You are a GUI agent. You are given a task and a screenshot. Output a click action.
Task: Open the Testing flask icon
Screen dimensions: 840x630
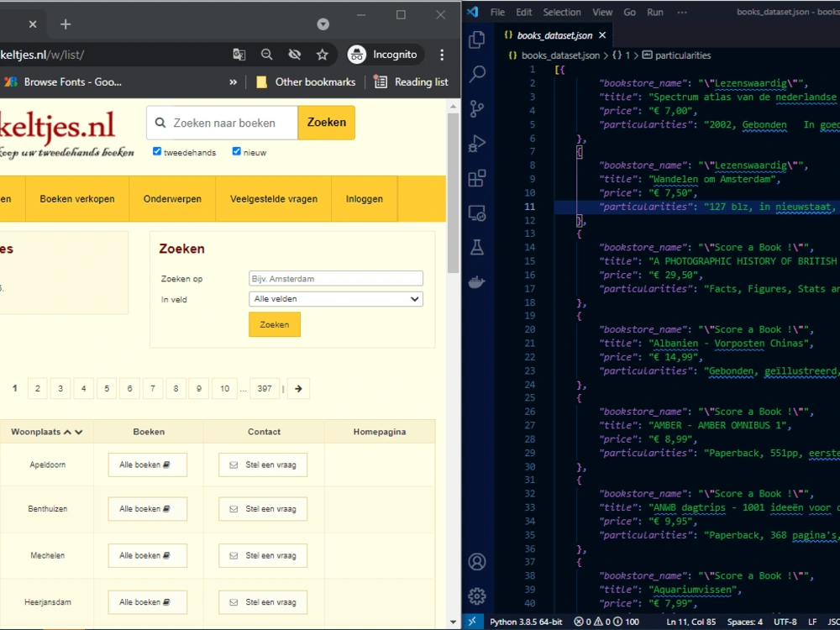click(477, 247)
